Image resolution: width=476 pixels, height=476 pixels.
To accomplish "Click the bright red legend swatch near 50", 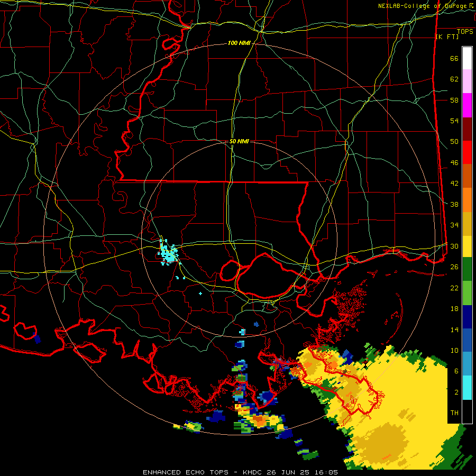I will [467, 153].
